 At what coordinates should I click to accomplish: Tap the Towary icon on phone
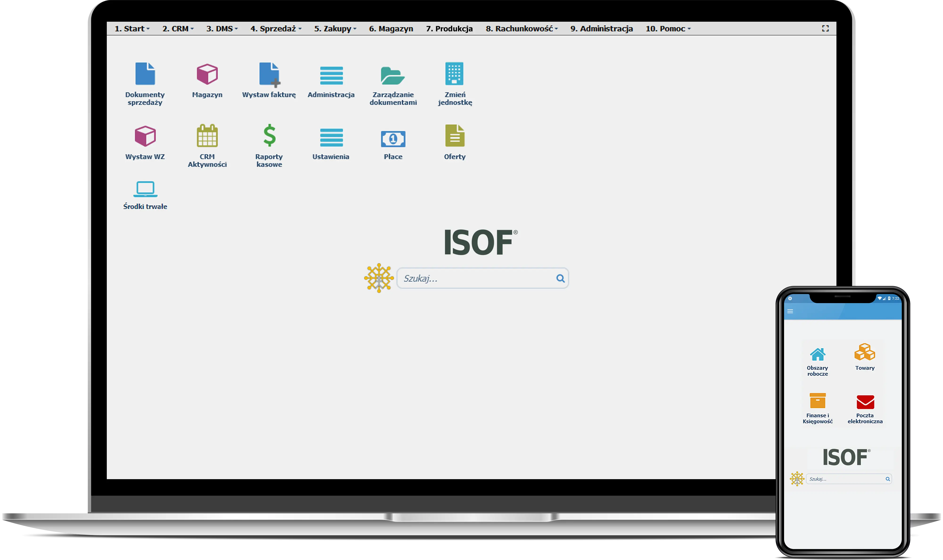click(864, 352)
